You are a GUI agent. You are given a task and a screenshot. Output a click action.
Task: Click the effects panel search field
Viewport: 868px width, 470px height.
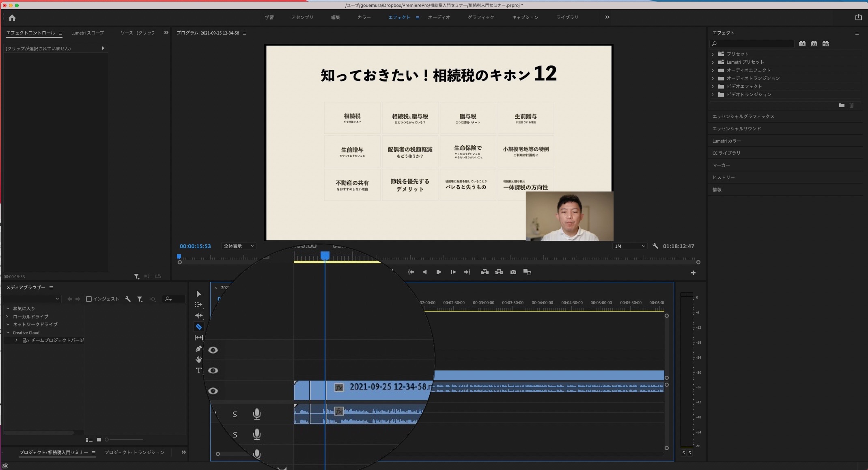click(752, 44)
